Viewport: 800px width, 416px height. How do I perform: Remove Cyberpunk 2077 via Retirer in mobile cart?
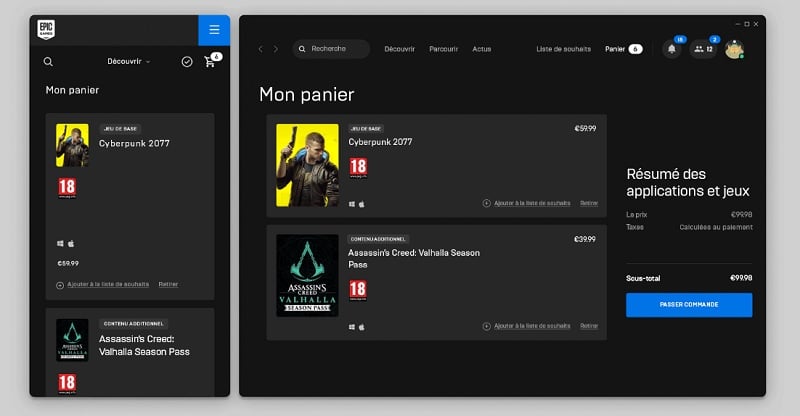(x=168, y=284)
